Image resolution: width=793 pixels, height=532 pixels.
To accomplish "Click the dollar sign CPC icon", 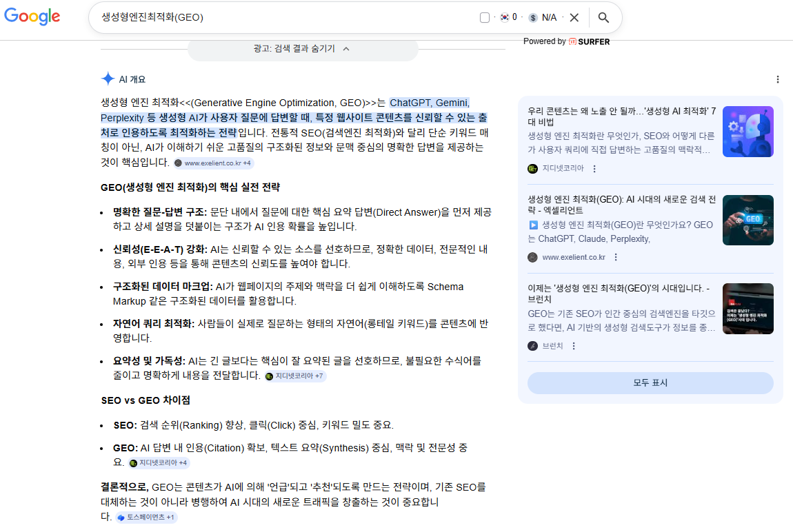I will [533, 17].
